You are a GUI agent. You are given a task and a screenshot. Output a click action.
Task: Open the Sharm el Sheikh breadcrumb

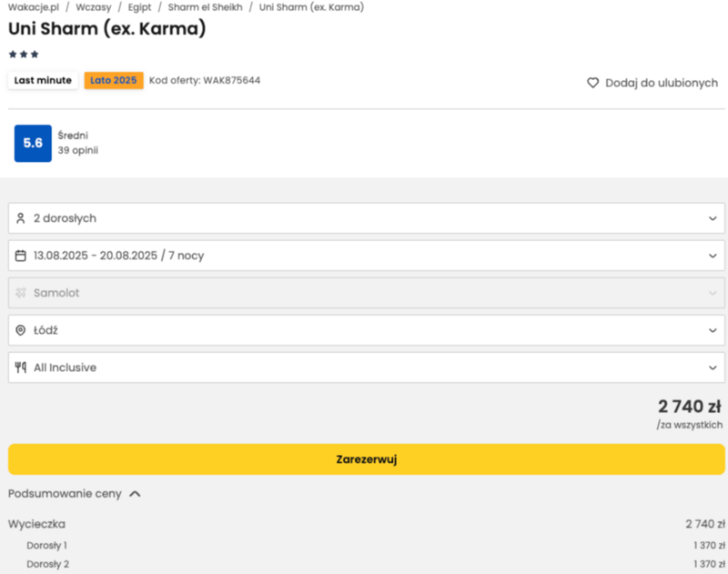point(206,7)
